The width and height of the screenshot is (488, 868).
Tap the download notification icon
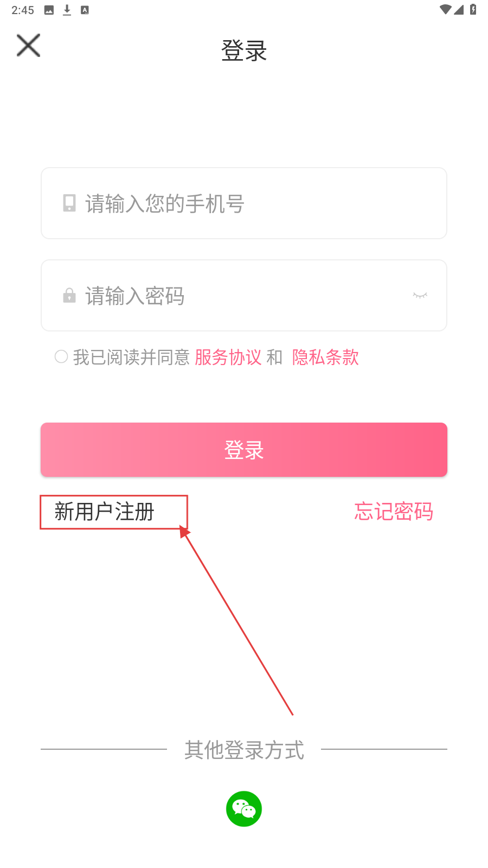click(67, 10)
